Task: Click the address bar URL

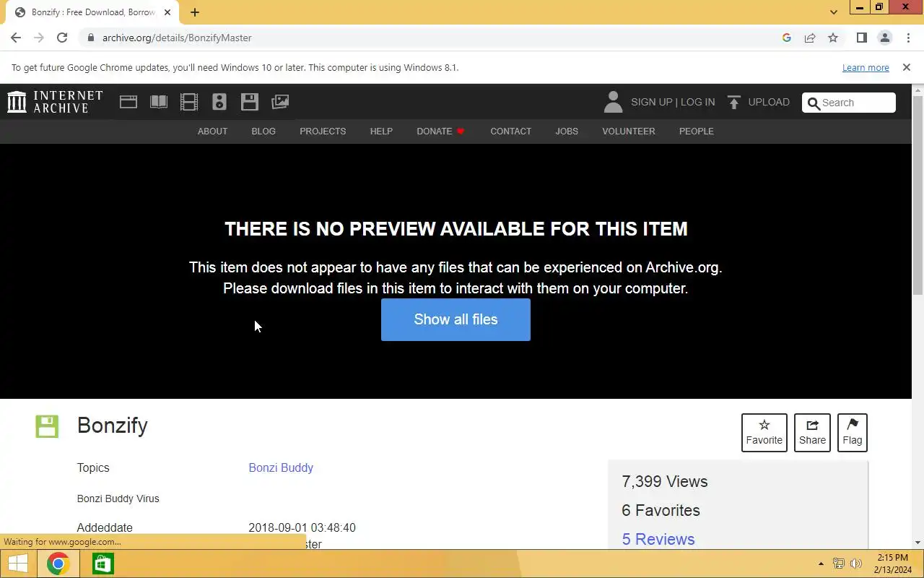Action: (x=177, y=38)
